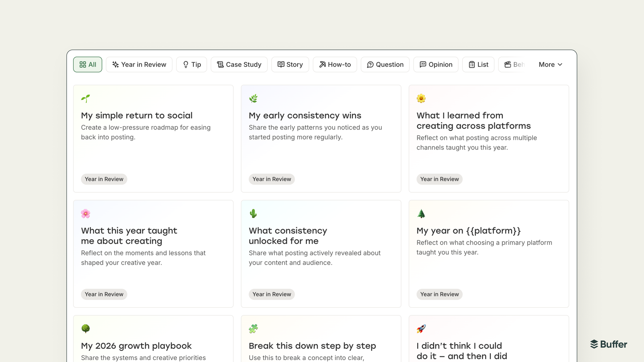Click Year in Review tag on platform card
The width and height of the screenshot is (644, 362).
pyautogui.click(x=439, y=294)
